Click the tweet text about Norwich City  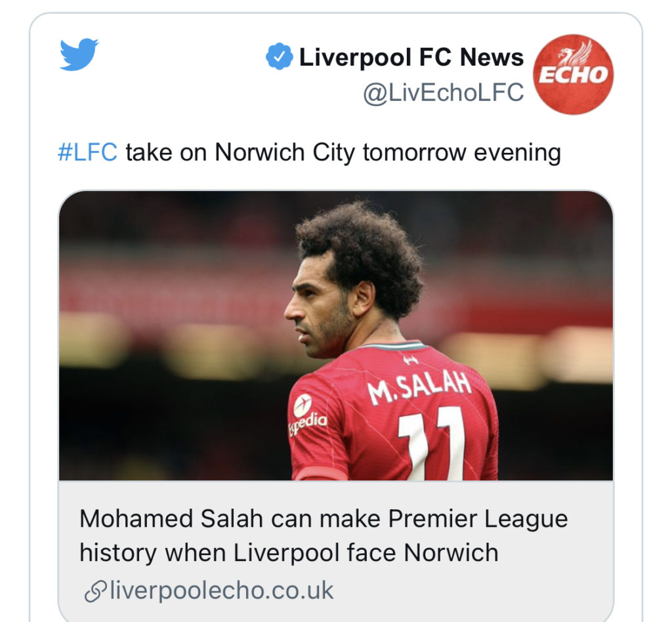tap(310, 152)
